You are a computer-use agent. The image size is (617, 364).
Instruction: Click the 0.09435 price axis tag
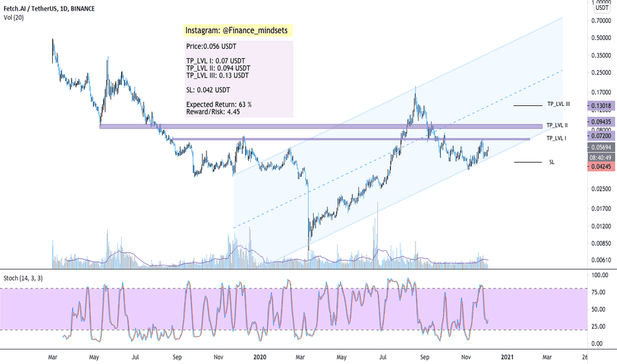(x=601, y=122)
